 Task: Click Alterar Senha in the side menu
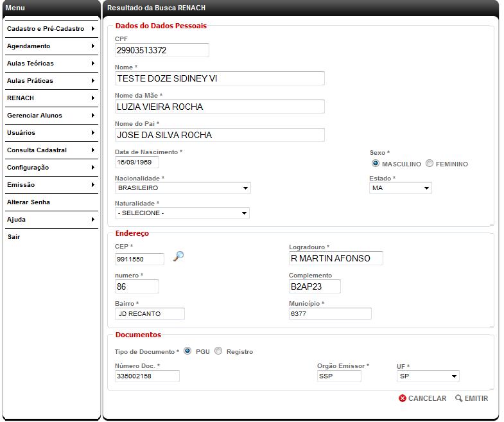tap(28, 202)
